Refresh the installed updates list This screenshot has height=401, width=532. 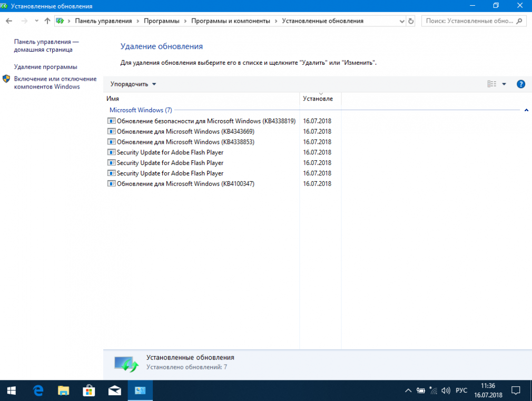pyautogui.click(x=411, y=21)
